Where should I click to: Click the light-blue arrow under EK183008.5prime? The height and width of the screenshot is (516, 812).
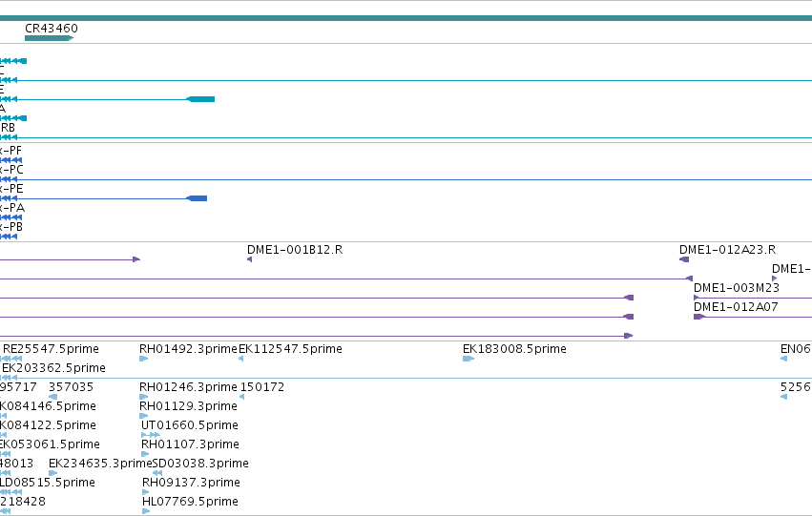468,359
